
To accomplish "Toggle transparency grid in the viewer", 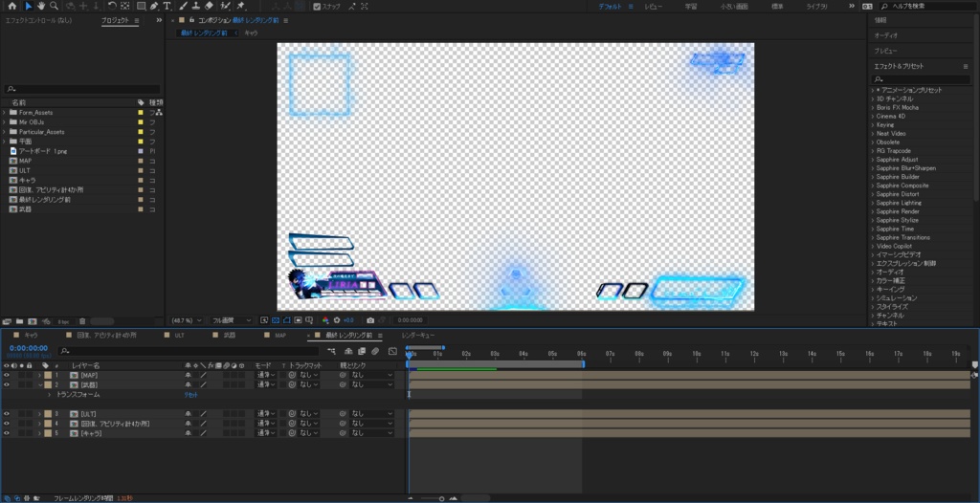I will pos(275,320).
